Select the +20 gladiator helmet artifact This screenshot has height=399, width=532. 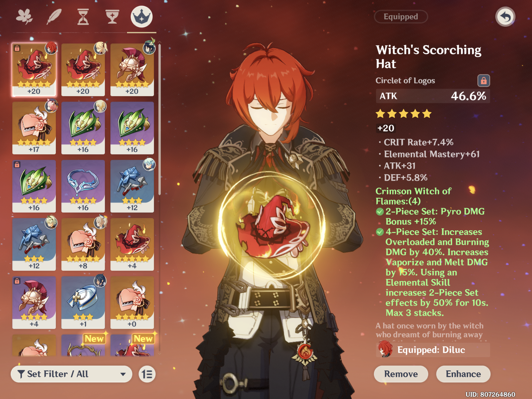132,70
